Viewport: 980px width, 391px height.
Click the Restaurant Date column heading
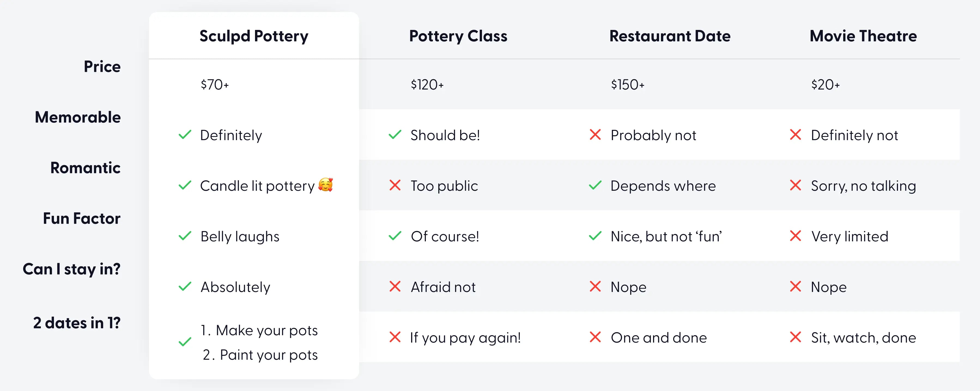pos(670,36)
